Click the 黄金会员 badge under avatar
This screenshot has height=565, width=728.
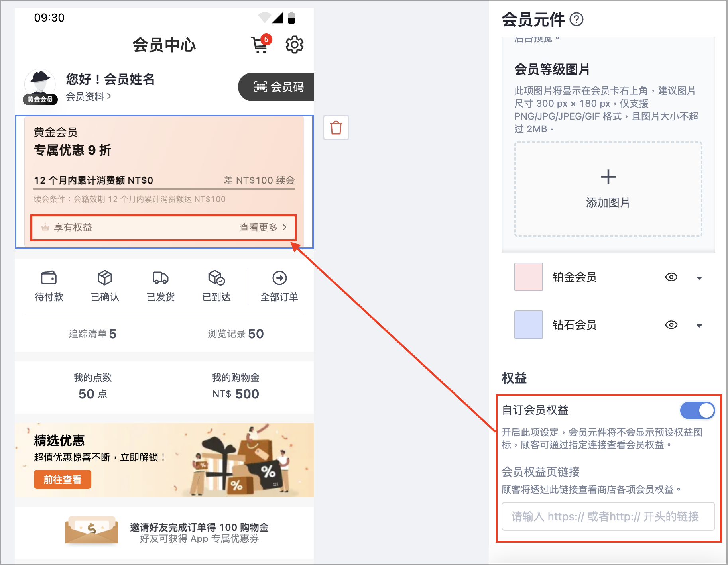click(x=40, y=99)
